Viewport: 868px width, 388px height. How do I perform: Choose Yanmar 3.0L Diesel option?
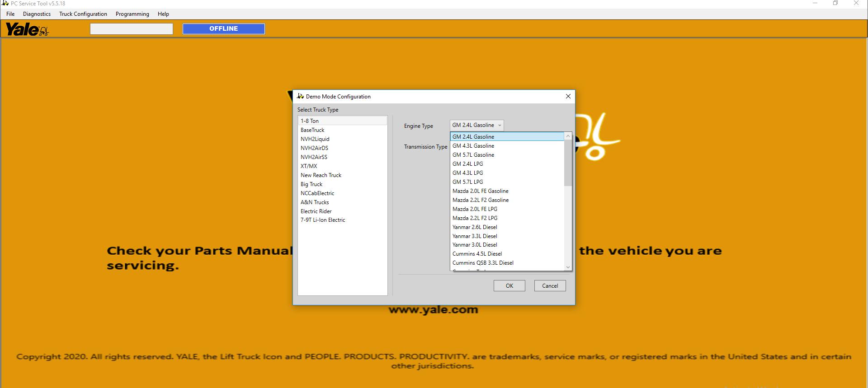point(507,245)
